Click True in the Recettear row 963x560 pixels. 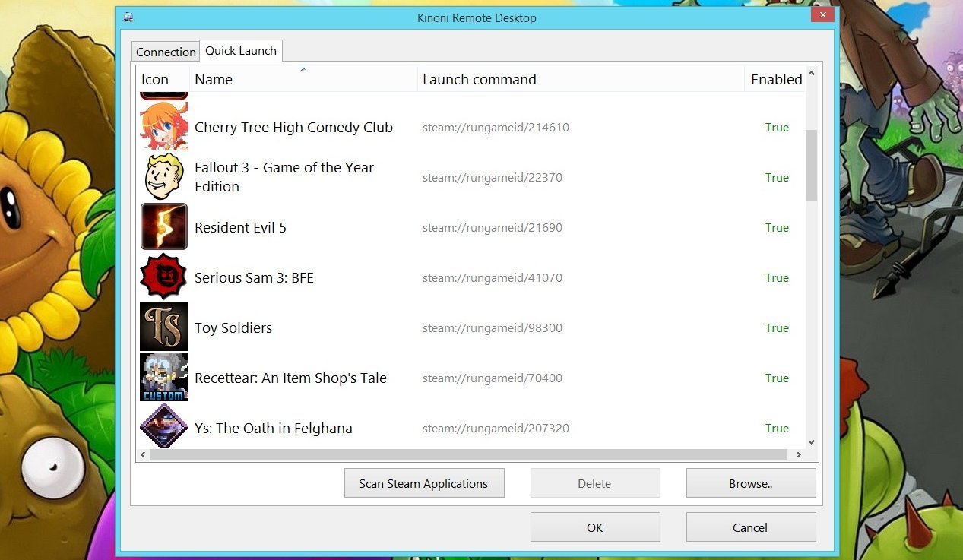777,378
